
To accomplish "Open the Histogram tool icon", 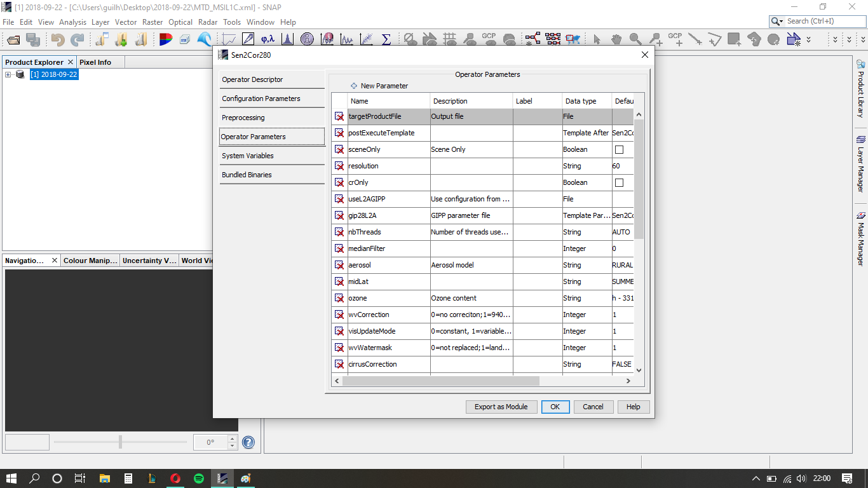I will point(287,39).
